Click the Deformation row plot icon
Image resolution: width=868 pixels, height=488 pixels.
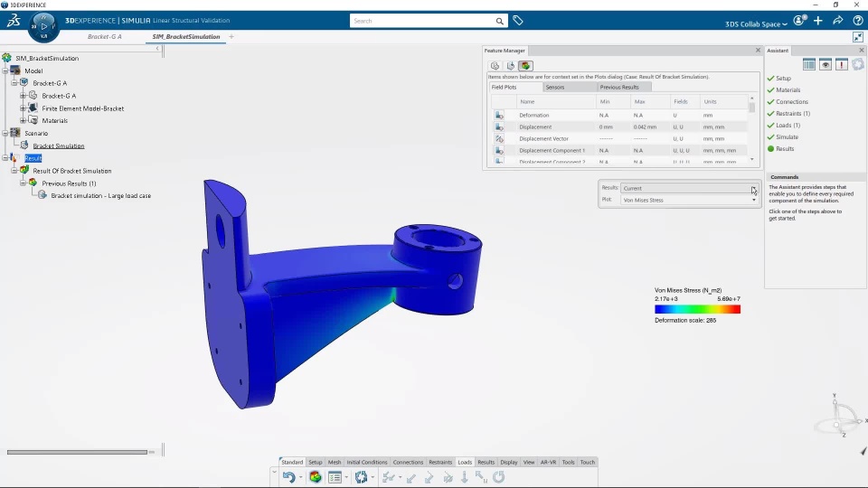pos(499,115)
